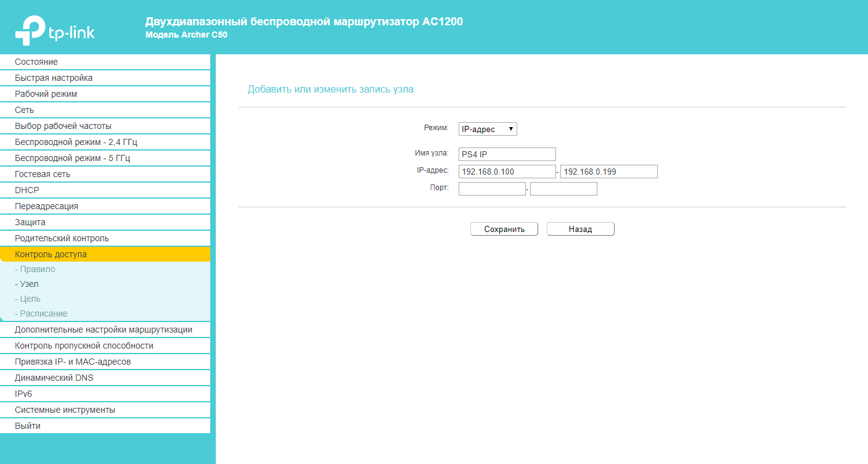Open the Сеть section
This screenshot has height=464, width=868.
105,110
